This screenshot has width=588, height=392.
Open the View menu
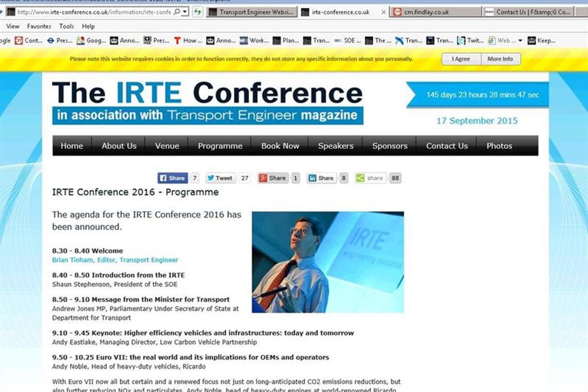point(13,26)
